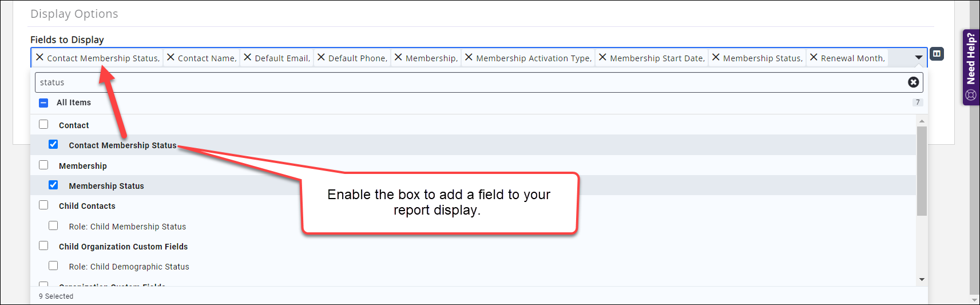Click the dropdown list scrollbar thumb
This screenshot has width=980, height=305.
click(922, 171)
